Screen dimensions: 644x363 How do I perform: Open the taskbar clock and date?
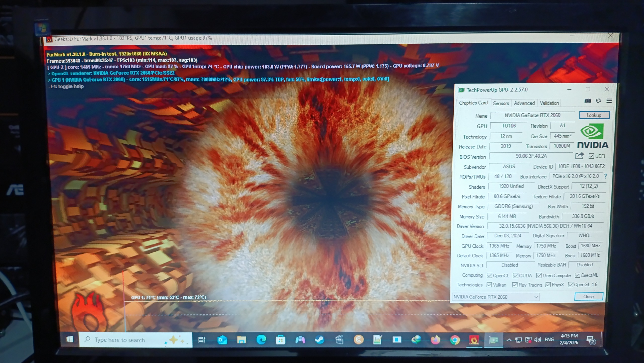[x=569, y=339]
